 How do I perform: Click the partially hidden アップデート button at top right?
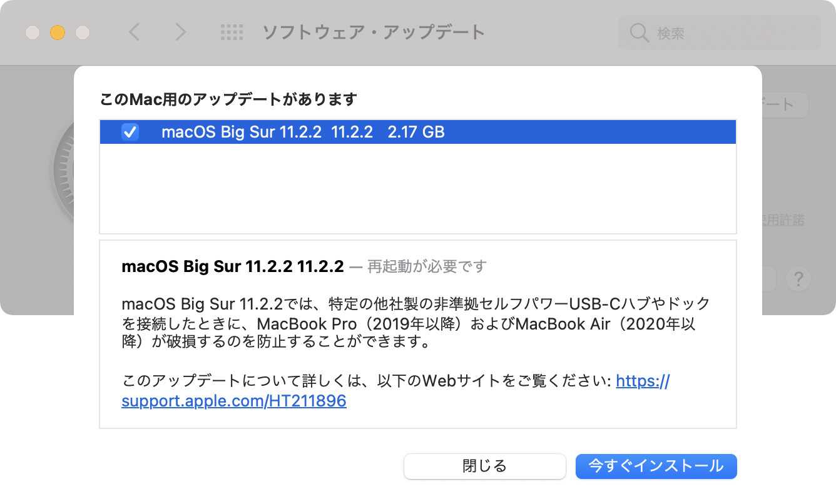tap(785, 105)
